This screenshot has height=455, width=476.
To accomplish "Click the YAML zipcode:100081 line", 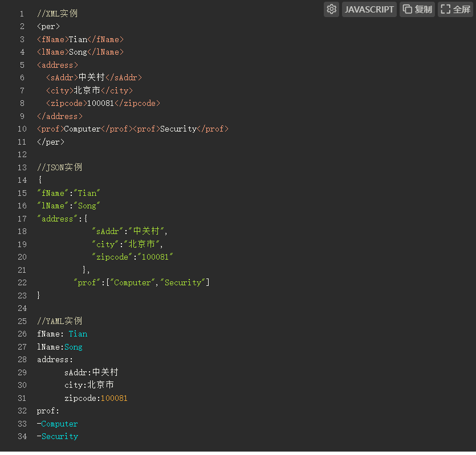I will 96,398.
